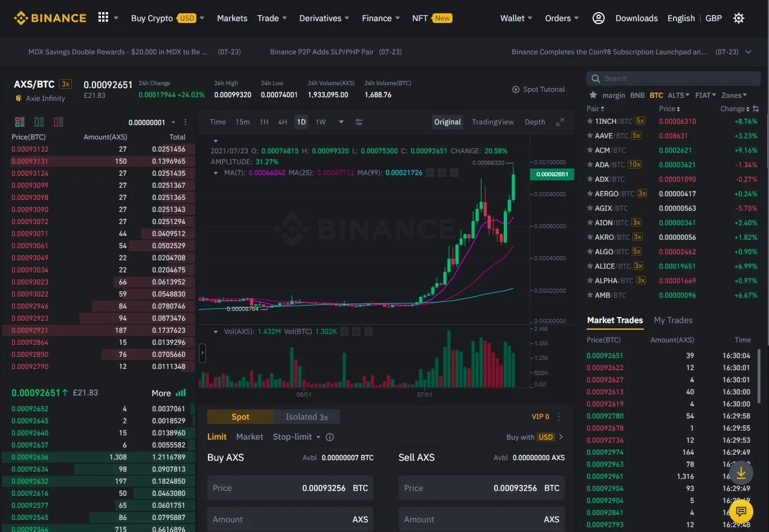
Task: Switch to the My Trades tab
Action: (x=673, y=320)
